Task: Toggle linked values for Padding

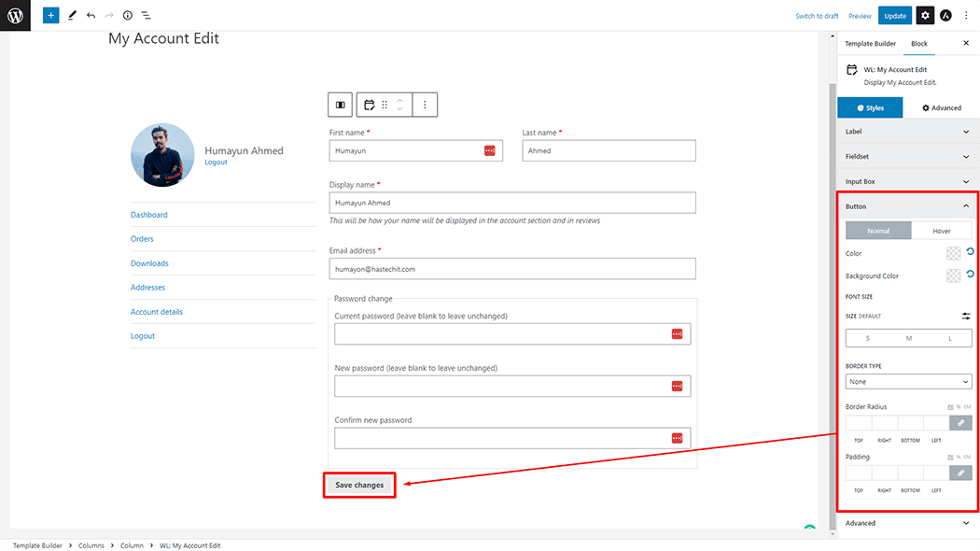Action: (960, 473)
